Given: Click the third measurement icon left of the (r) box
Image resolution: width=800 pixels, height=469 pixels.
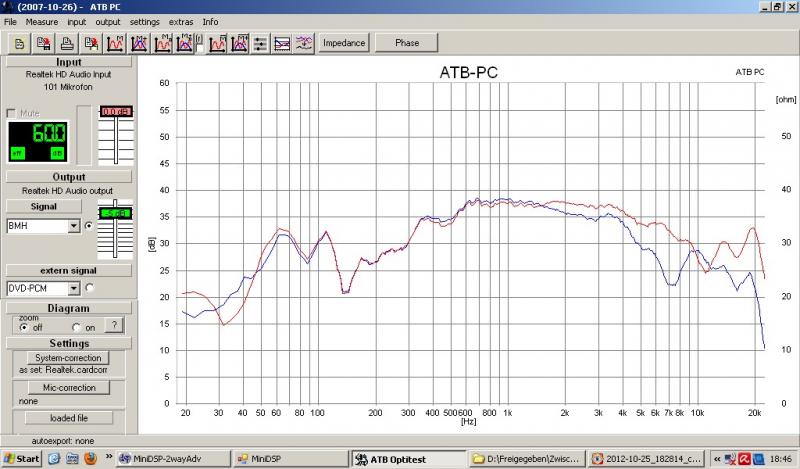Looking at the screenshot, I should pos(163,44).
